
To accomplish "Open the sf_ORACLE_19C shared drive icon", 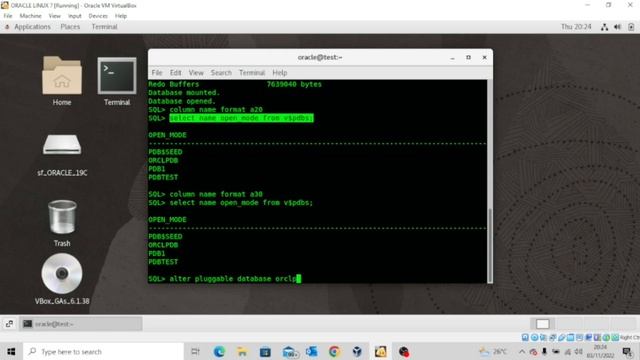I will 62,154.
